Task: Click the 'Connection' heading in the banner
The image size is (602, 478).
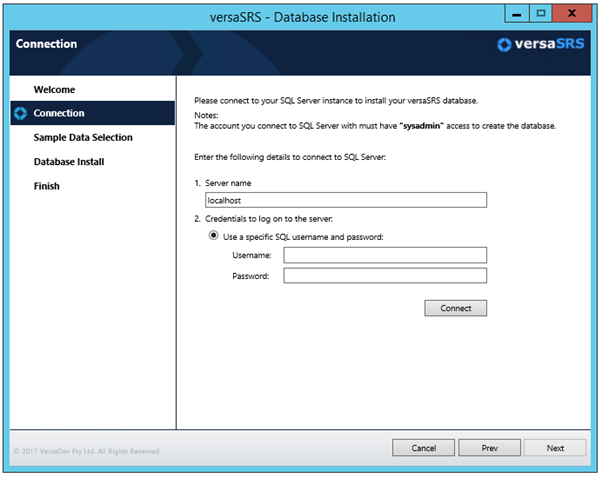Action: tap(46, 44)
